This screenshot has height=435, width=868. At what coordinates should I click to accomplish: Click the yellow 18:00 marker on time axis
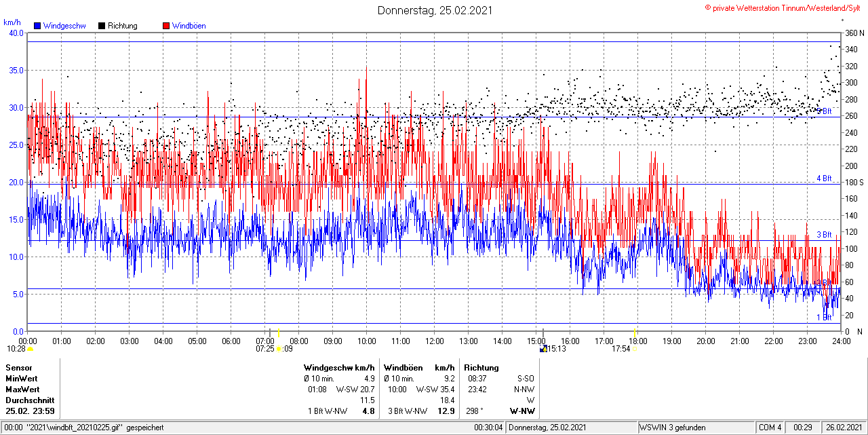635,331
